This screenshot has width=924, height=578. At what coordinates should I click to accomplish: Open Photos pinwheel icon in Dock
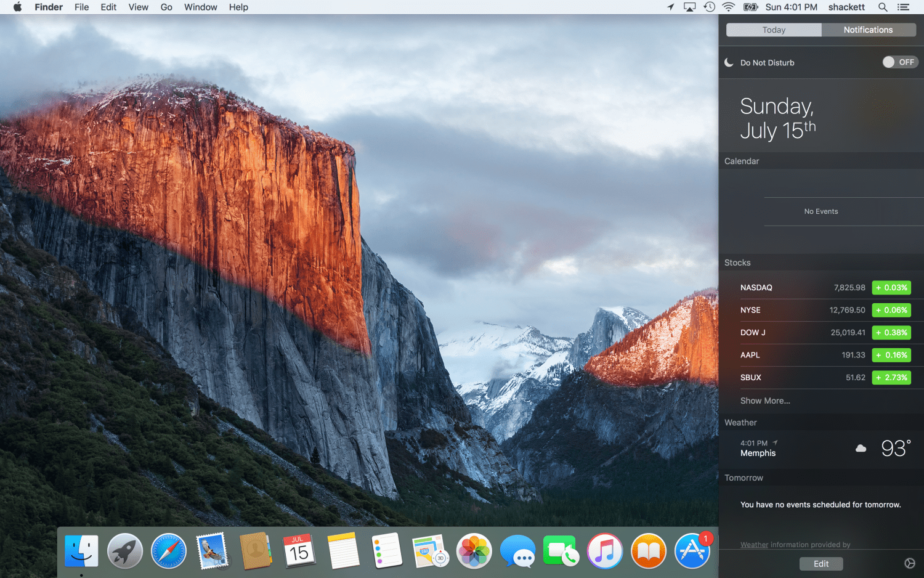click(474, 550)
